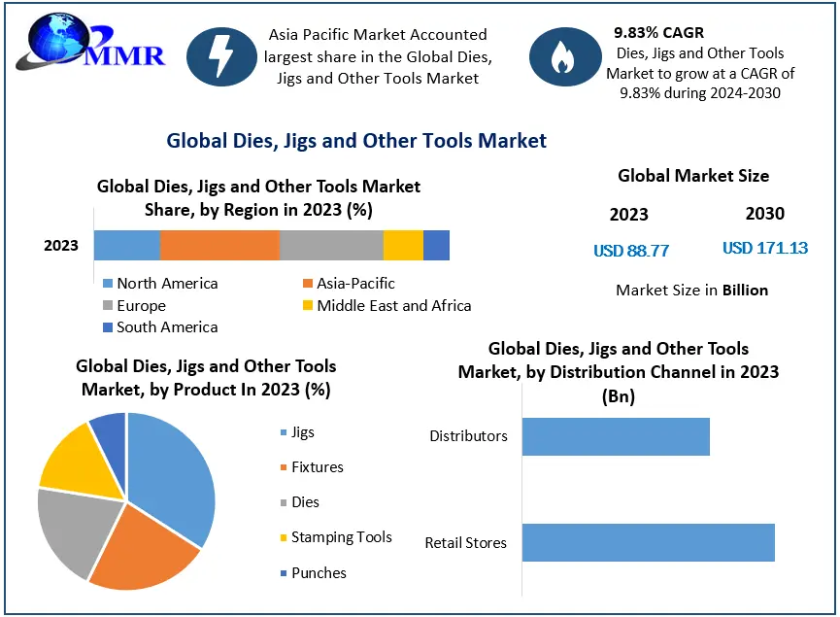Viewport: 840px width, 617px height.
Task: Select the North America legend swatch
Action: coord(108,283)
